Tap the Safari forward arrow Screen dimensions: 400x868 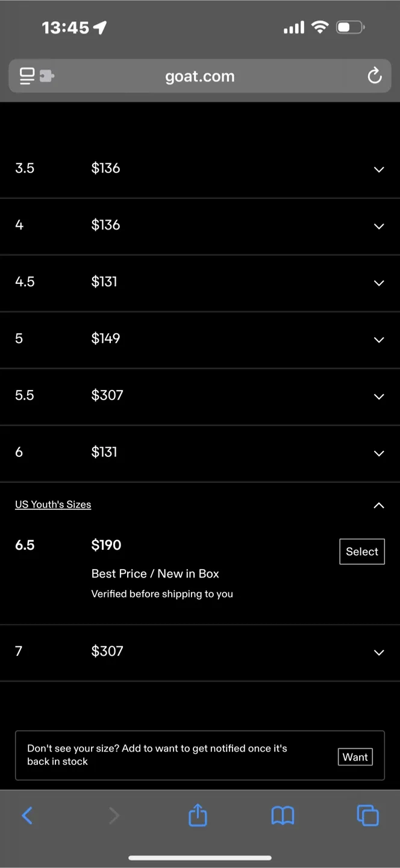click(x=114, y=816)
